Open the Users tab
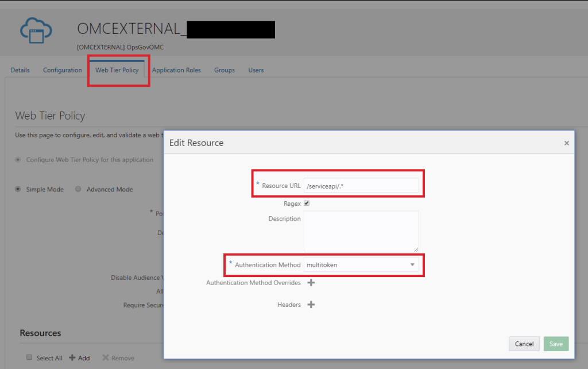Viewport: 588px width, 369px height. point(256,70)
